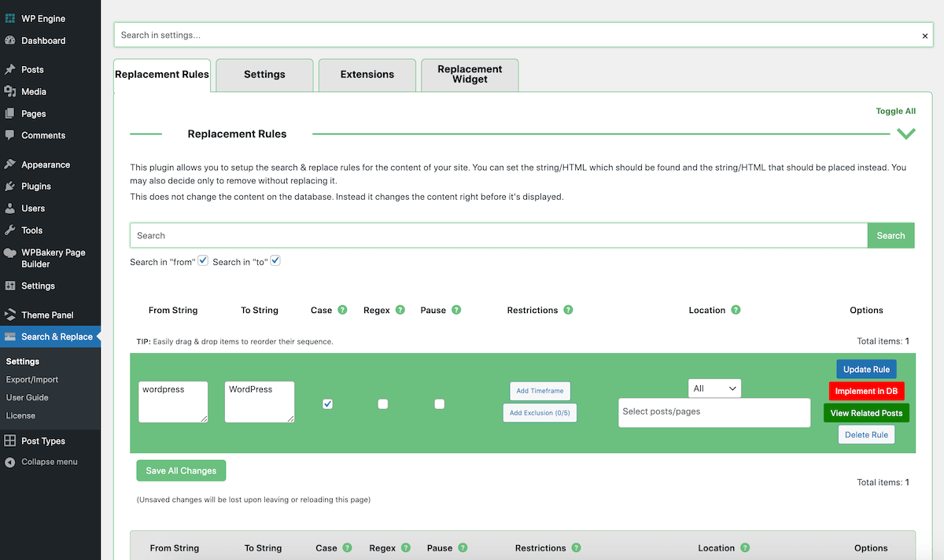Viewport: 944px width, 560px height.
Task: Enable Pause checkbox for wordpress rule
Action: pyautogui.click(x=440, y=403)
